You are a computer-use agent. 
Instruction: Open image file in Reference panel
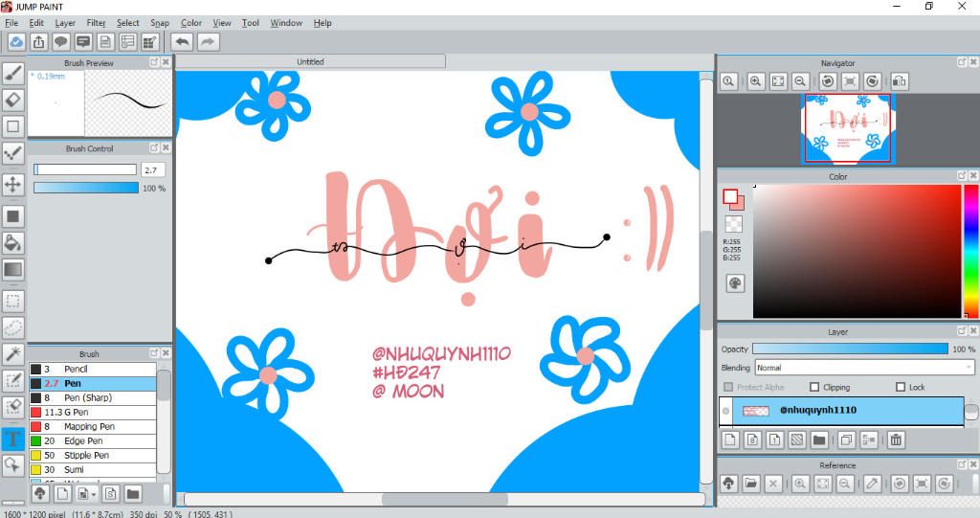[x=750, y=484]
